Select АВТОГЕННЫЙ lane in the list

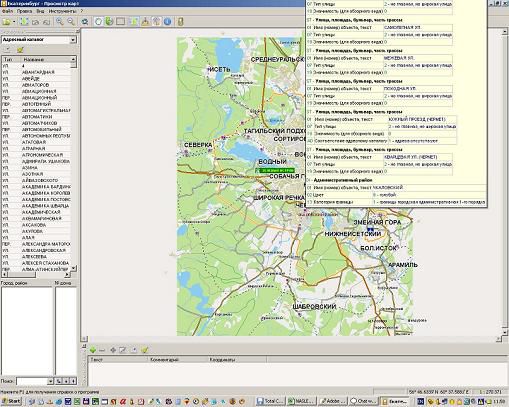(36, 104)
